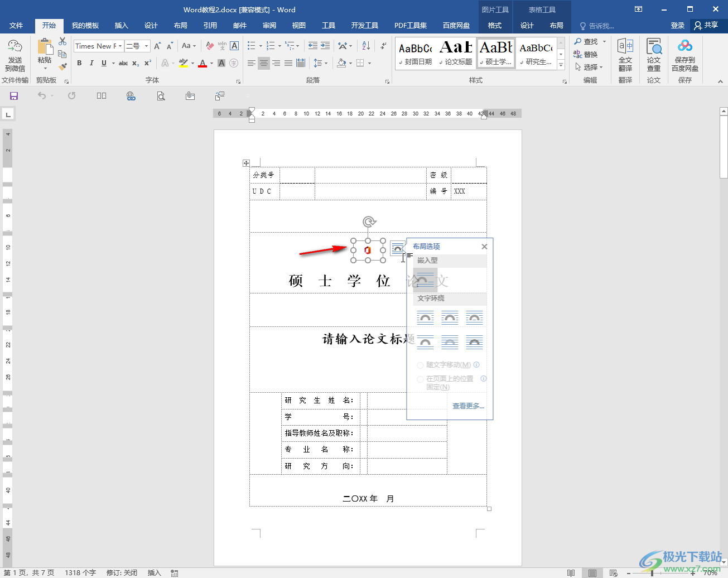Screen dimensions: 728x578
Task: Click the Share (共享) button
Action: [706, 26]
